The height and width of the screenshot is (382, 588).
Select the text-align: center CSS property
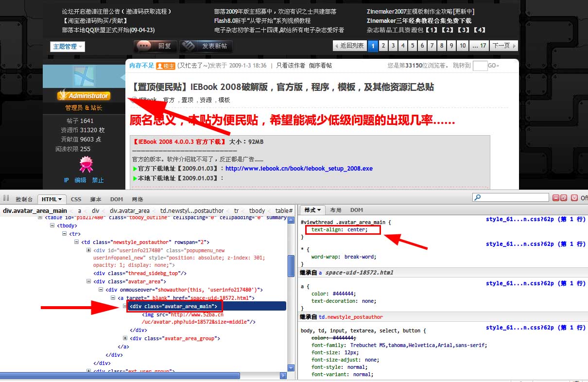pos(339,230)
